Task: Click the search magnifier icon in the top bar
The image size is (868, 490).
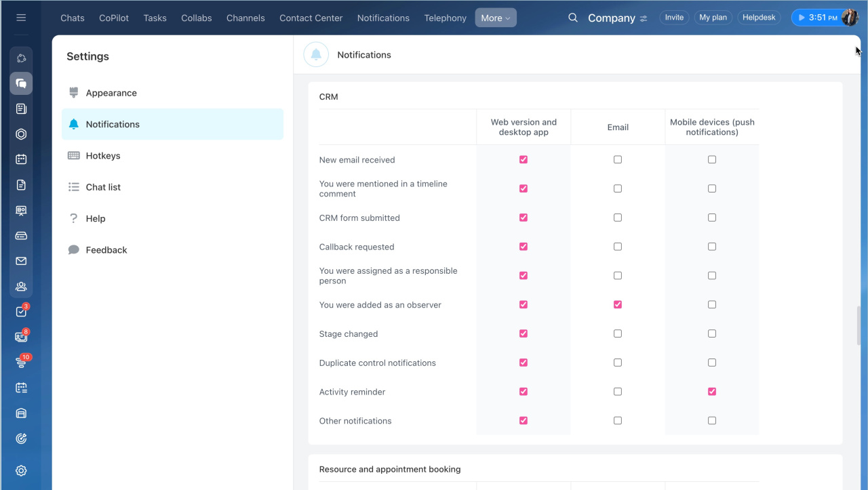Action: coord(573,18)
